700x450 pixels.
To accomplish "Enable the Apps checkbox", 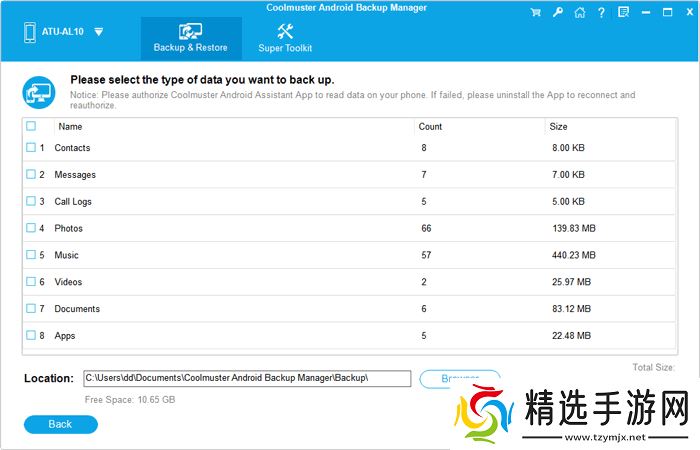I will pyautogui.click(x=31, y=336).
